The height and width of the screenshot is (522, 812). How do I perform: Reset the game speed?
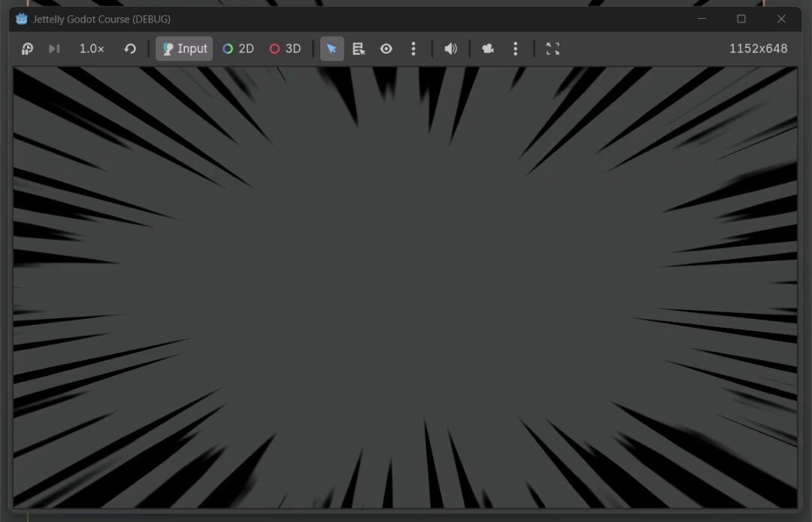click(130, 49)
